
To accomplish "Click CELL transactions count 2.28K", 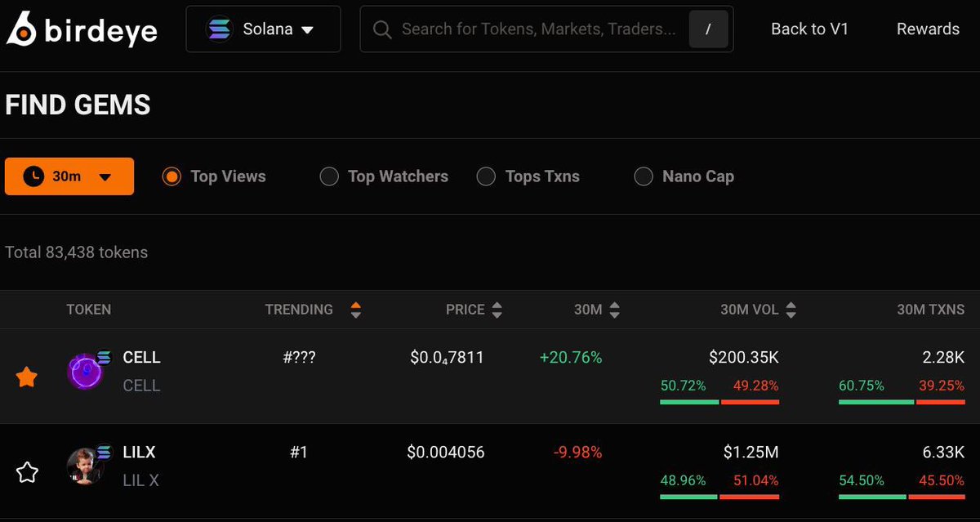I will 943,358.
